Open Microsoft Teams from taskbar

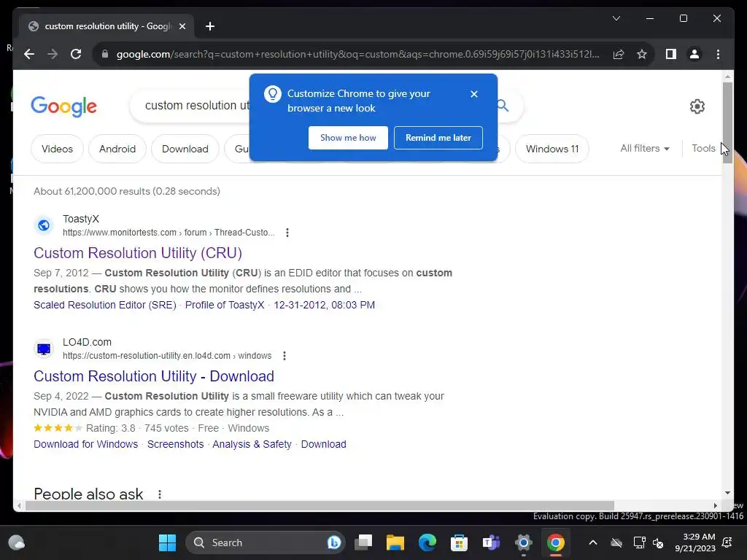tap(491, 542)
